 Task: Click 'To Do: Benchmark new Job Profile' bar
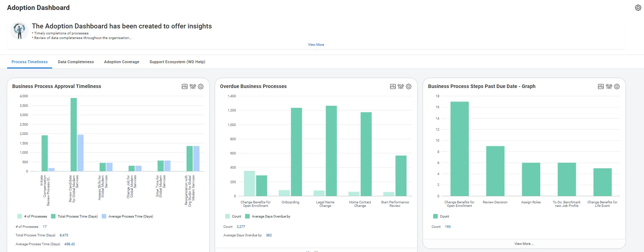tap(567, 179)
